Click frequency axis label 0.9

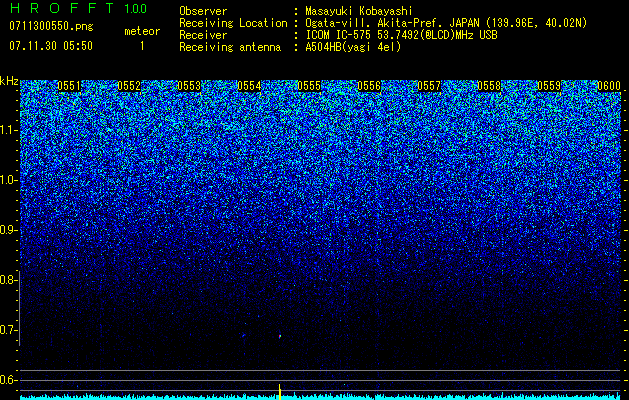(x=9, y=230)
